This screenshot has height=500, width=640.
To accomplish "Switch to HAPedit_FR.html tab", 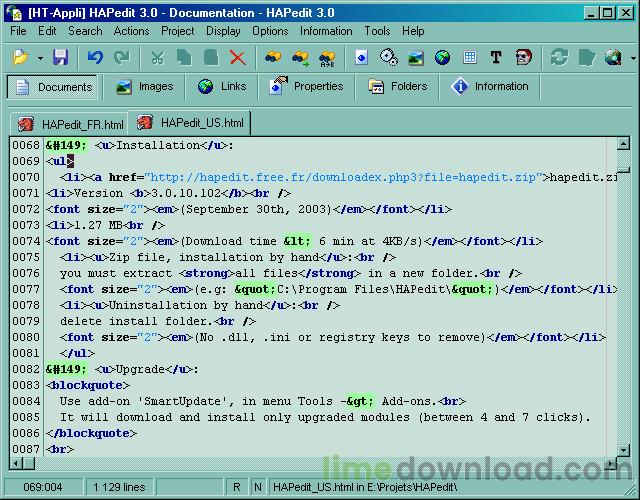I will click(69, 124).
